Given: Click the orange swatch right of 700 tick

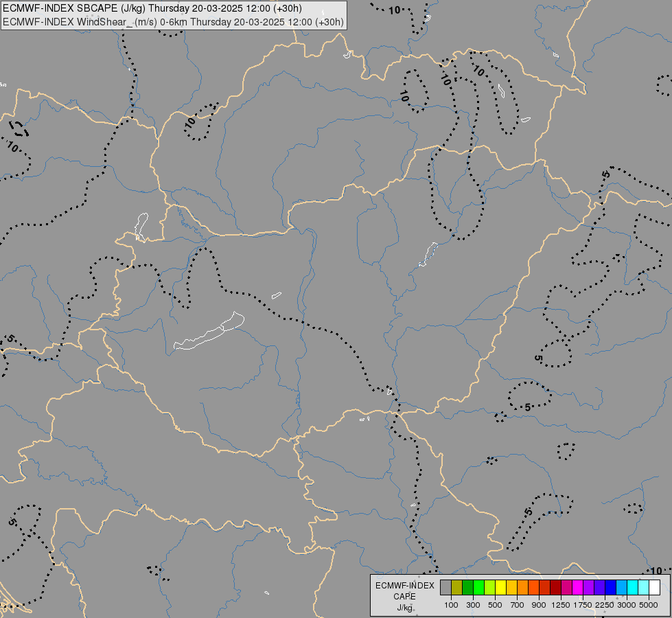Looking at the screenshot, I should point(522,587).
